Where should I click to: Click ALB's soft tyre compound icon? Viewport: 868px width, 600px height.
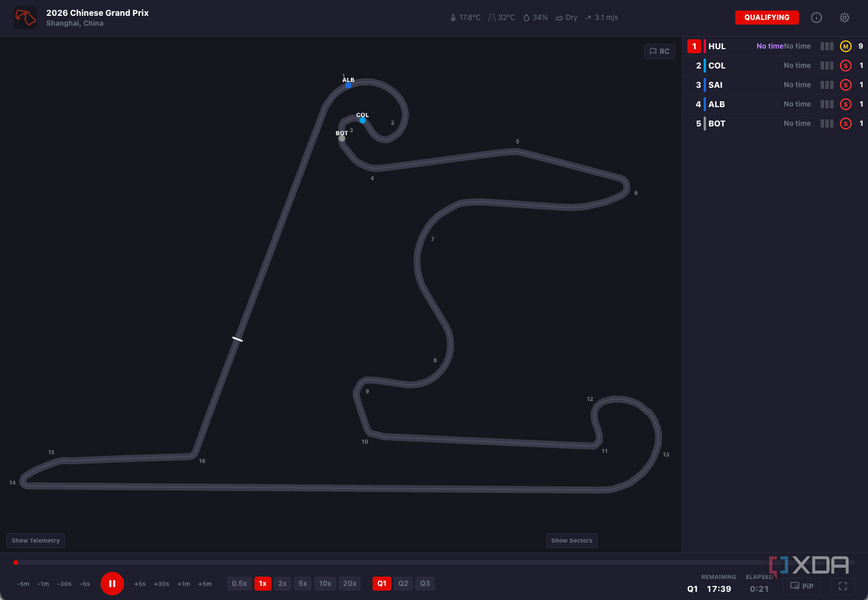(845, 104)
